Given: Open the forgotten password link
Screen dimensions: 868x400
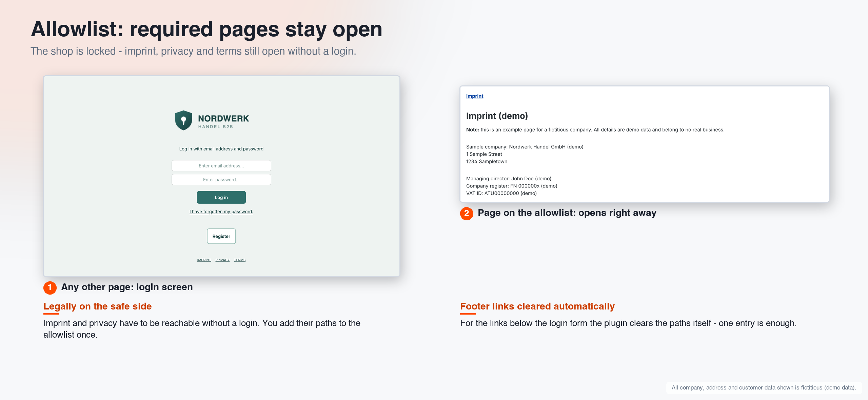Looking at the screenshot, I should [x=221, y=212].
